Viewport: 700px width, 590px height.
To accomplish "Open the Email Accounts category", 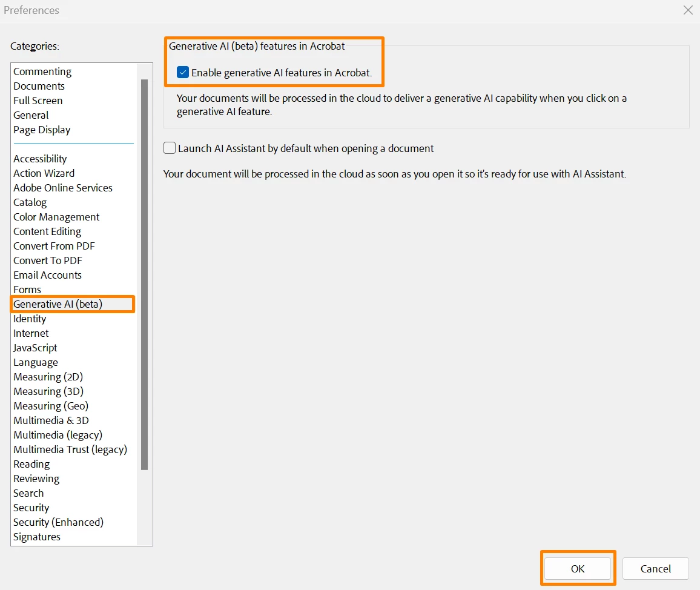I will point(47,275).
